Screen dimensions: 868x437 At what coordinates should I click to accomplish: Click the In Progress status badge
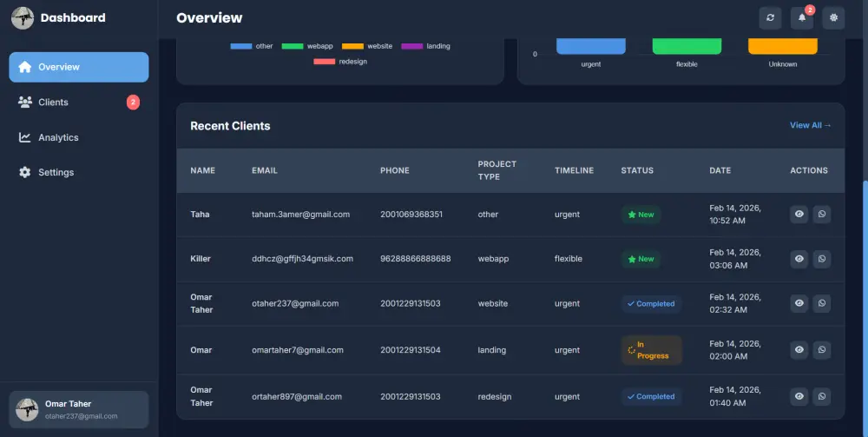point(652,350)
